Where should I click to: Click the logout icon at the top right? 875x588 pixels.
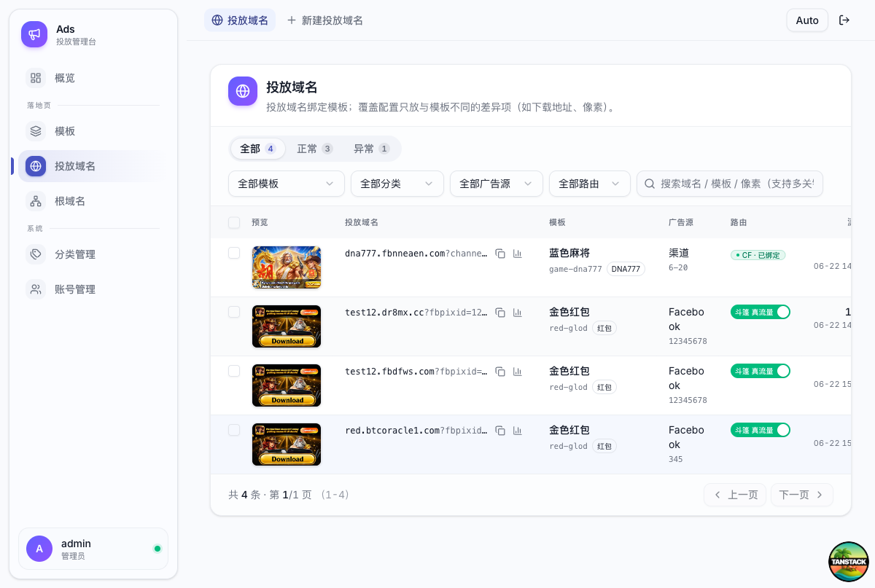pos(844,20)
